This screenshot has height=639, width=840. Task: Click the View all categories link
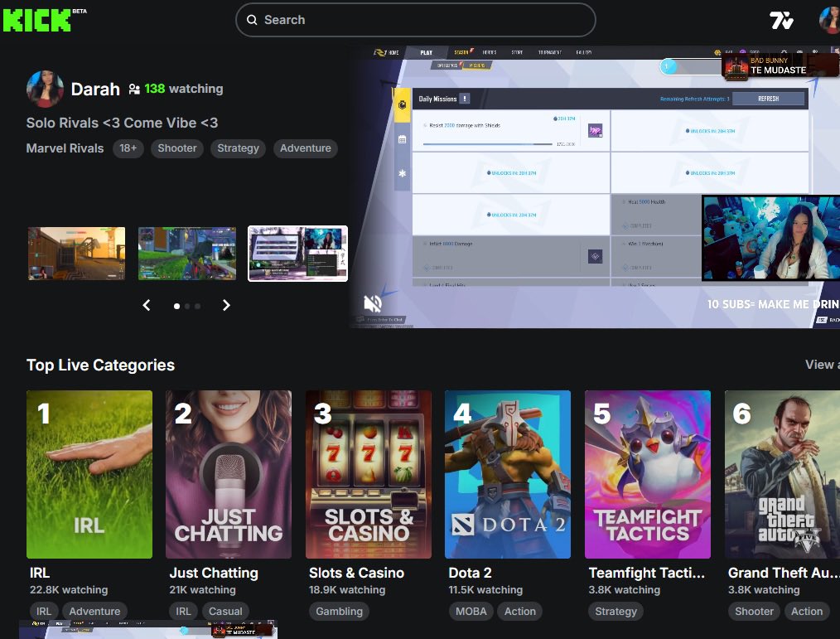[x=823, y=365]
